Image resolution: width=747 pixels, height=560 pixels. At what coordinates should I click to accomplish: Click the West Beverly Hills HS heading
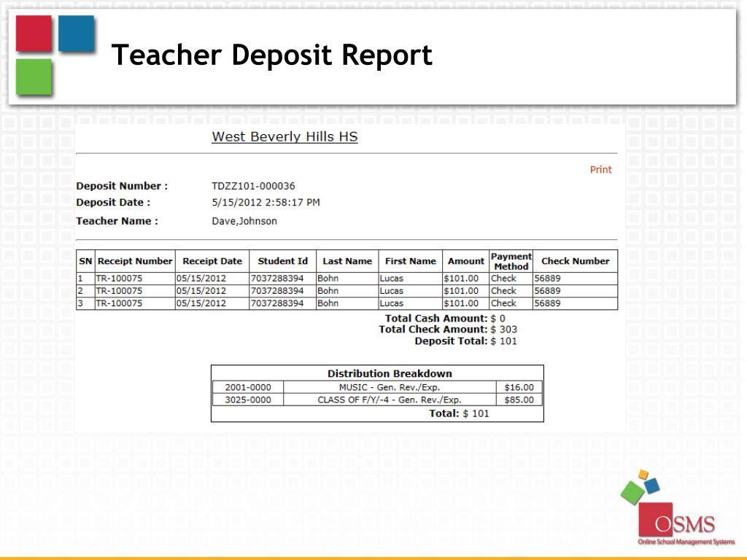(285, 136)
